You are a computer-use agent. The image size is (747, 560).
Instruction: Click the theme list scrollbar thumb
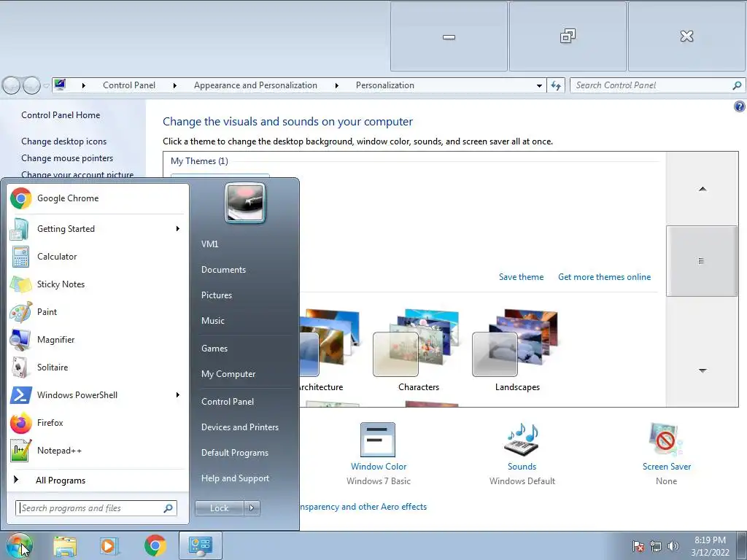point(701,261)
